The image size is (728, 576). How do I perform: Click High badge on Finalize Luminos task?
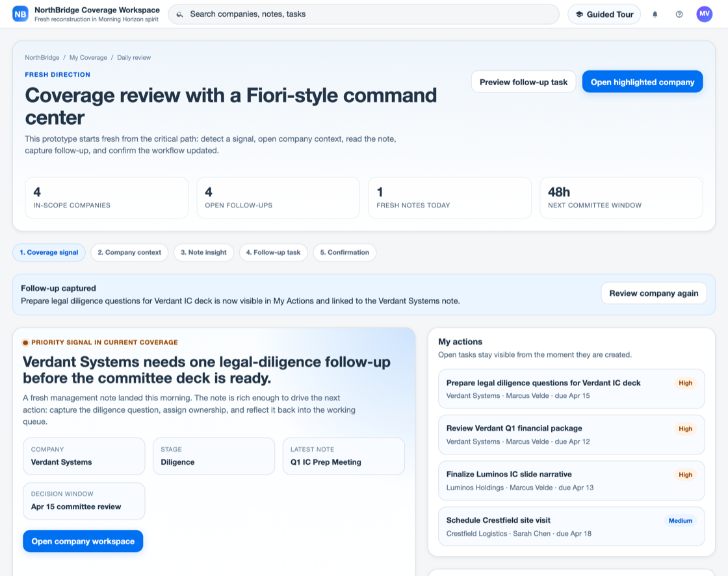tap(685, 475)
